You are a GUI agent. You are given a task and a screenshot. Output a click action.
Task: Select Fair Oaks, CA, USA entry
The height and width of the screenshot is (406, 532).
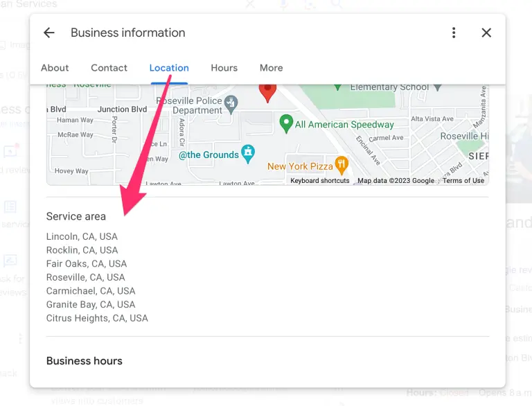click(87, 263)
